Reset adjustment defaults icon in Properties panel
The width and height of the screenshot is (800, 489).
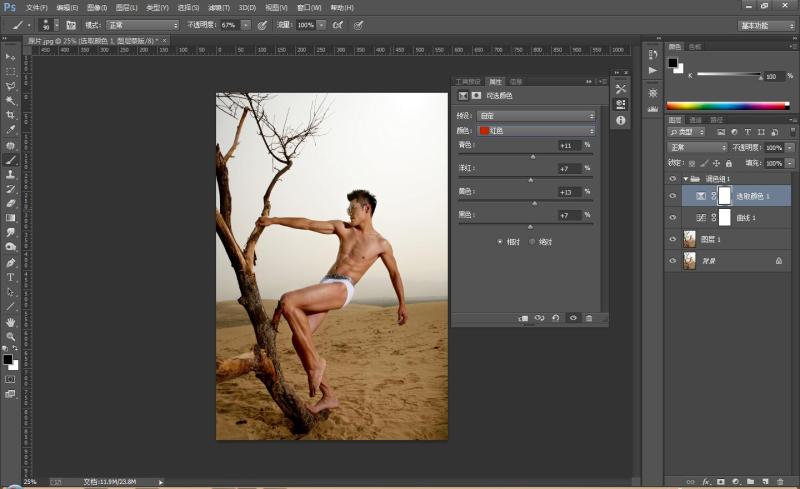(556, 318)
